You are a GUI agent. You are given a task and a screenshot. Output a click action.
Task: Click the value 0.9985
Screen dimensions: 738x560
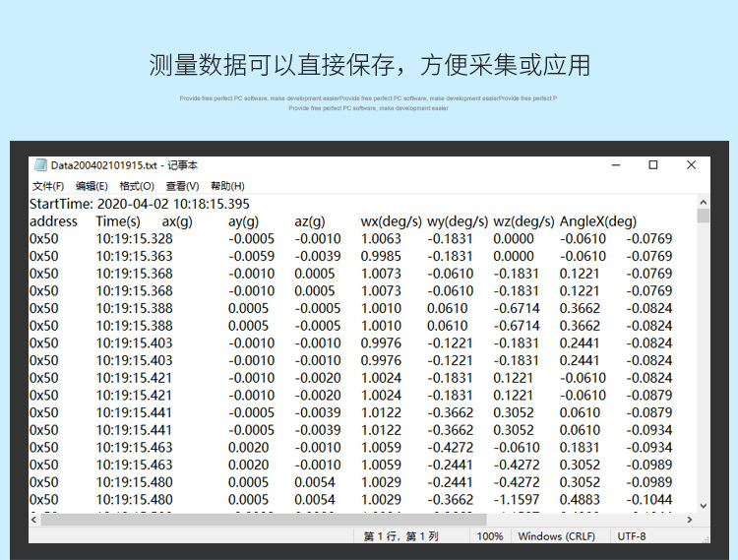pyautogui.click(x=381, y=256)
